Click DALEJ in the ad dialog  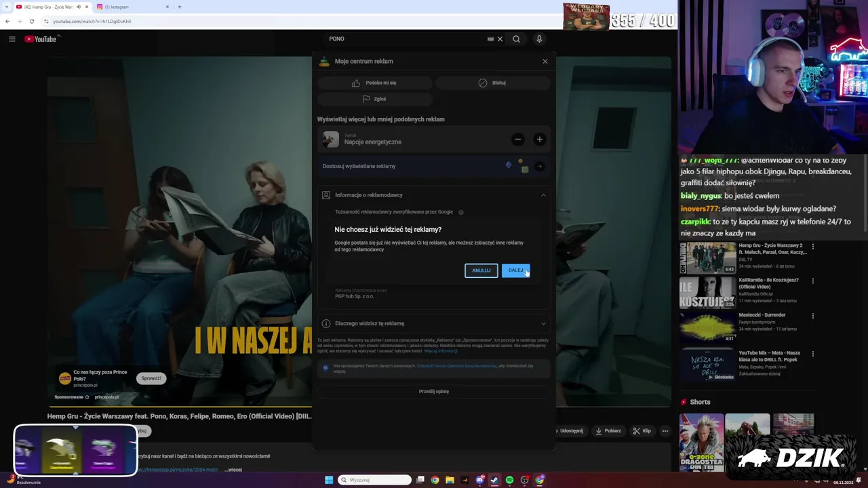pos(515,270)
